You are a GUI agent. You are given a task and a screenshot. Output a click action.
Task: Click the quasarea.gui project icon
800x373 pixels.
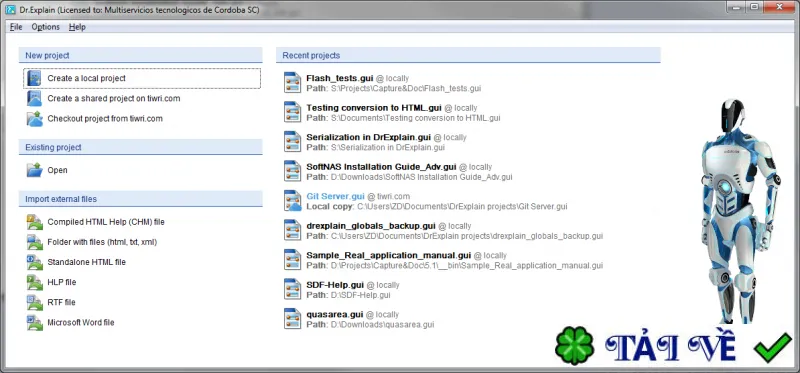click(293, 319)
